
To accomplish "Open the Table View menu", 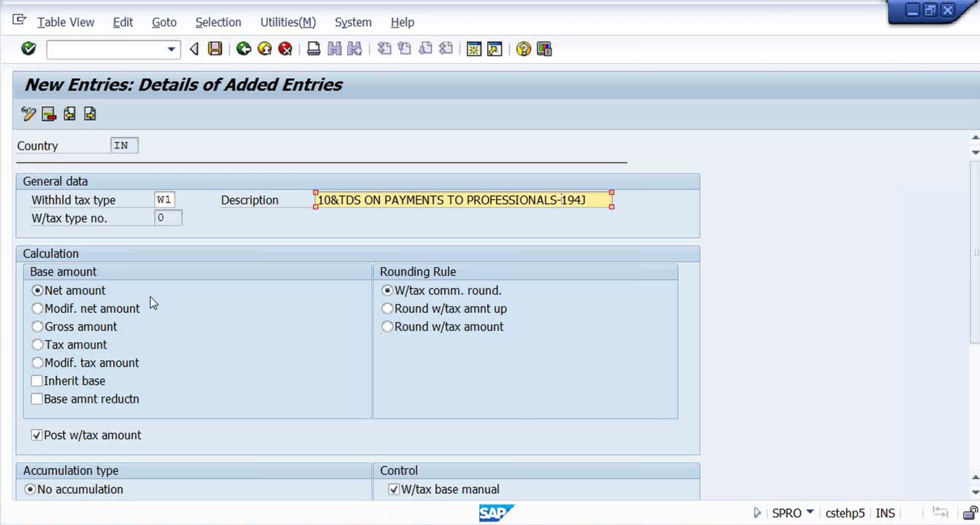I will click(x=66, y=22).
